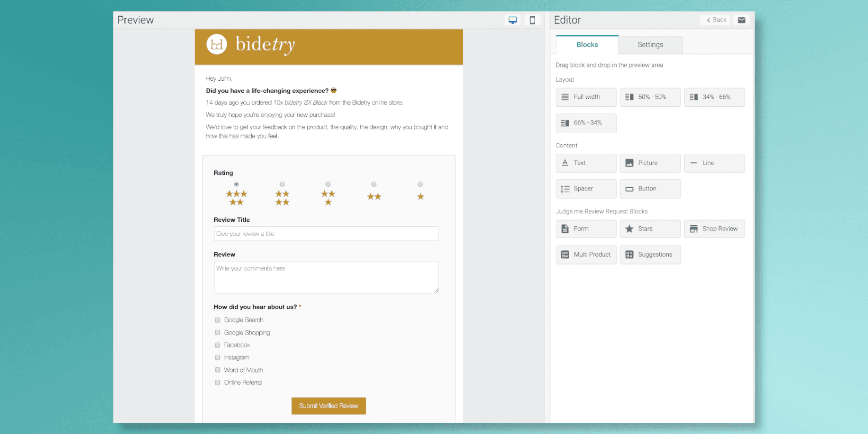Pick the Picture content block
The width and height of the screenshot is (868, 434).
tap(650, 163)
